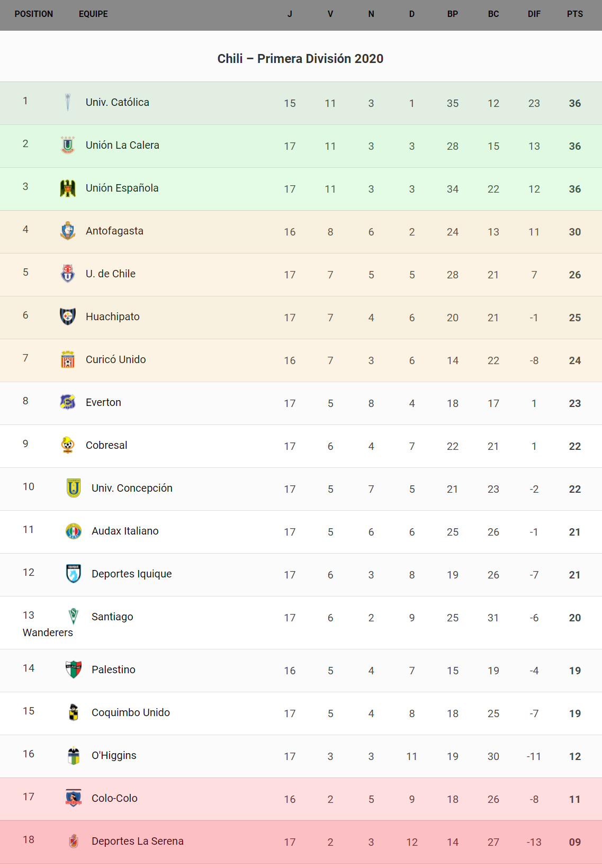This screenshot has width=602, height=868.
Task: Click the Huachipato shield logo
Action: coord(68,317)
